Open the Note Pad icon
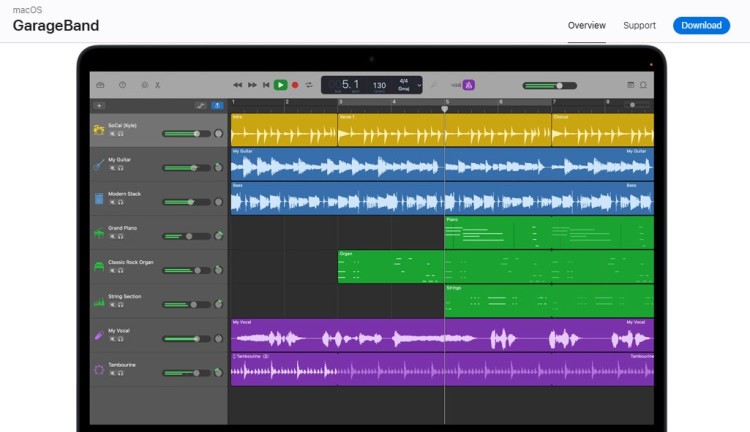This screenshot has width=750, height=432. point(630,85)
